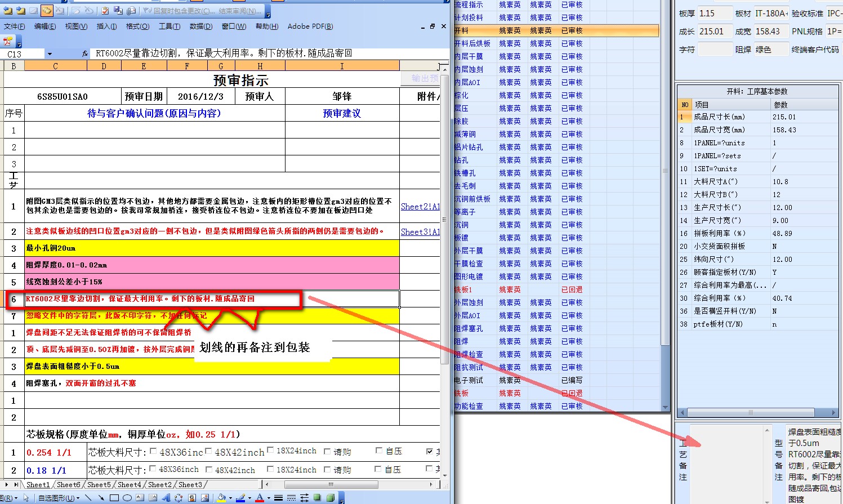Image resolution: width=843 pixels, height=504 pixels.
Task: Click the next sheet tab navigation arrow
Action: click(7, 484)
